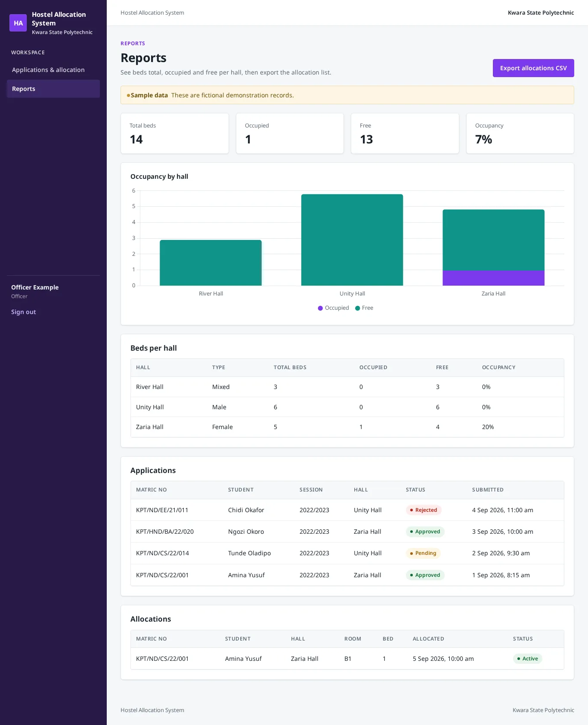Viewport: 588px width, 725px height.
Task: Click the Female hall type cell
Action: point(223,427)
